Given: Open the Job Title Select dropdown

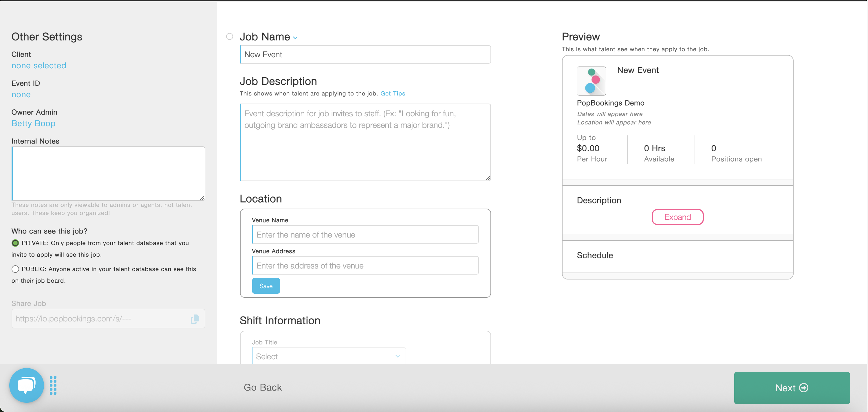Looking at the screenshot, I should click(329, 356).
